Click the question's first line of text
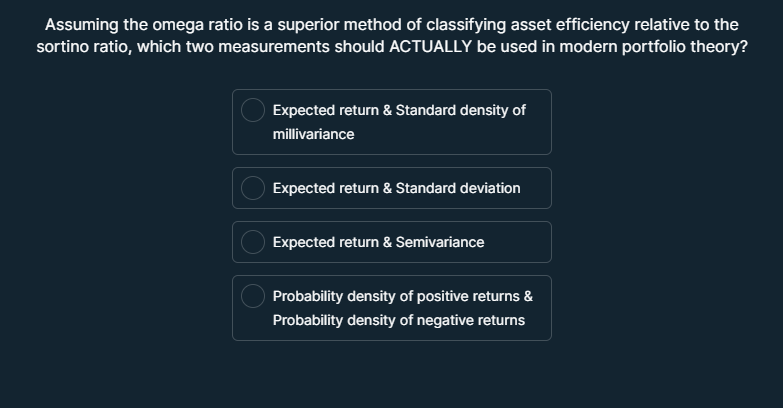The height and width of the screenshot is (408, 783). 391,24
